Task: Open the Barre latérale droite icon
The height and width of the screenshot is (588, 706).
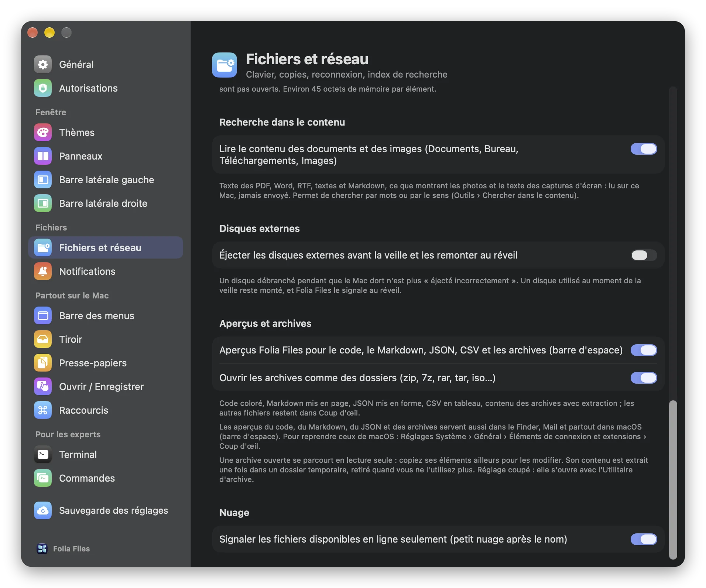Action: point(43,204)
